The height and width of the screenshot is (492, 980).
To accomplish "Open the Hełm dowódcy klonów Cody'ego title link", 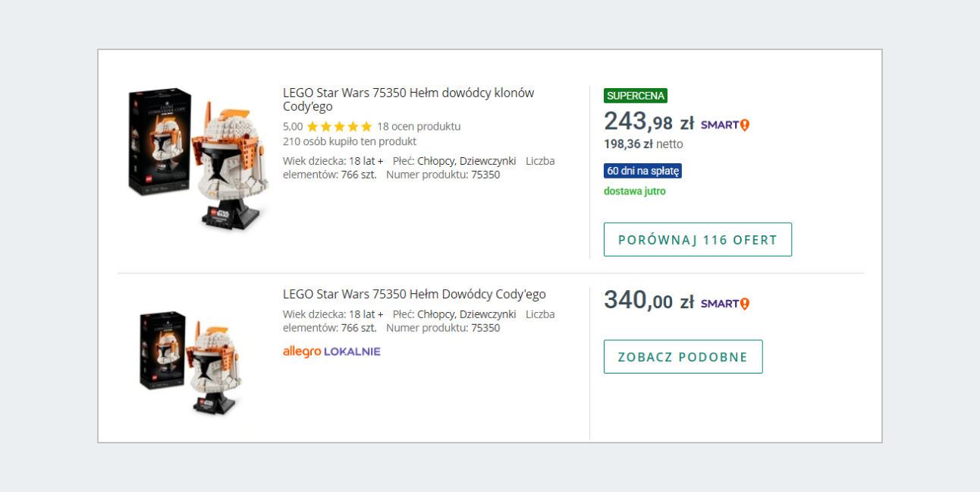I will pyautogui.click(x=408, y=99).
